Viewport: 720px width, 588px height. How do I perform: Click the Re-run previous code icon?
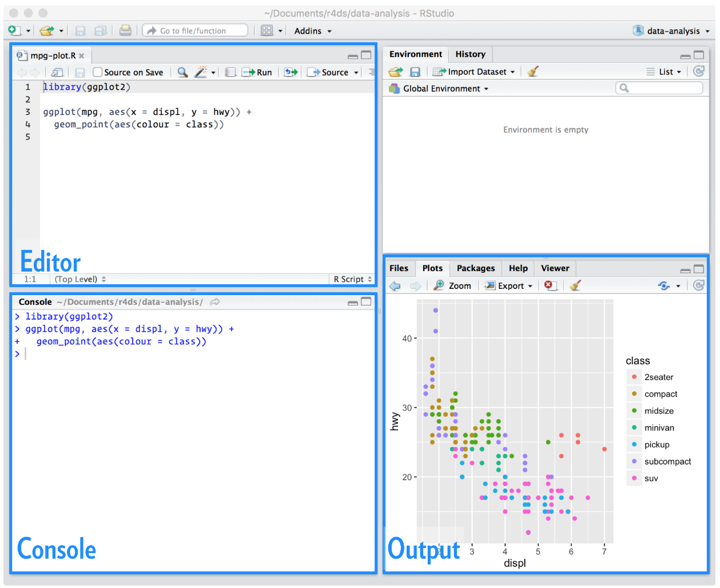(x=291, y=72)
